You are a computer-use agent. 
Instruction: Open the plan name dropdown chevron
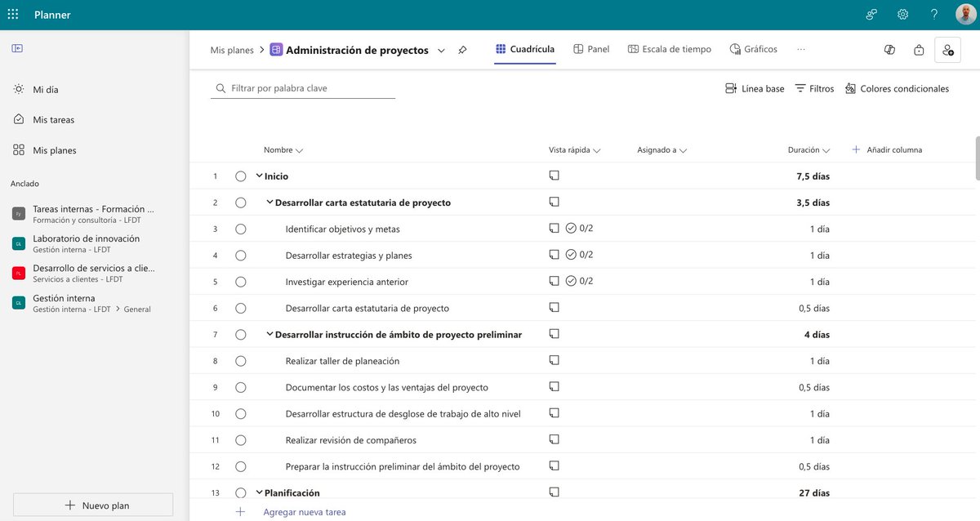coord(440,49)
